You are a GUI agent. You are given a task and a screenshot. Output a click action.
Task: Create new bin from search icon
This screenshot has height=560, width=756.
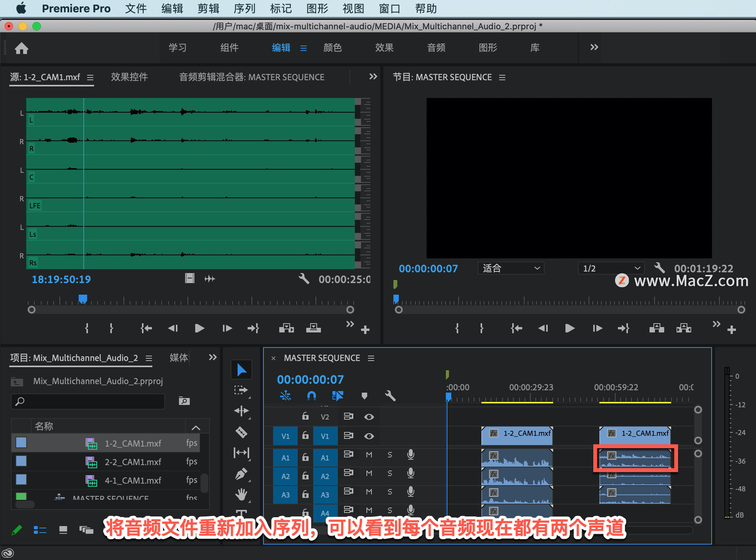pos(184,401)
